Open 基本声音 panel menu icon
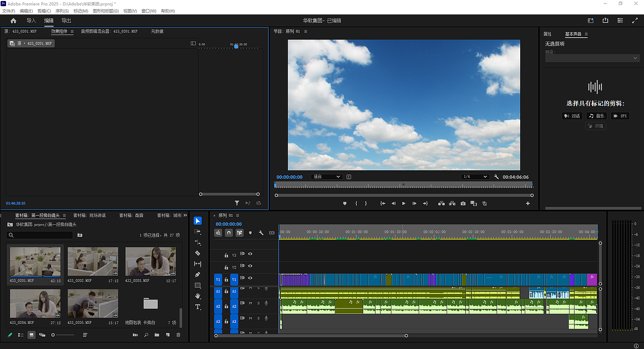The width and height of the screenshot is (644, 349). coord(586,34)
